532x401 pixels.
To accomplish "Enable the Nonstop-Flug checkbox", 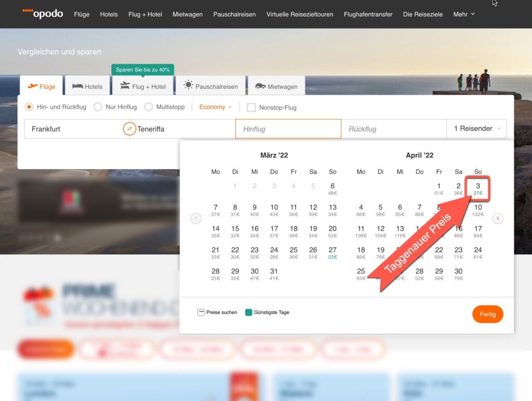I will pyautogui.click(x=251, y=108).
